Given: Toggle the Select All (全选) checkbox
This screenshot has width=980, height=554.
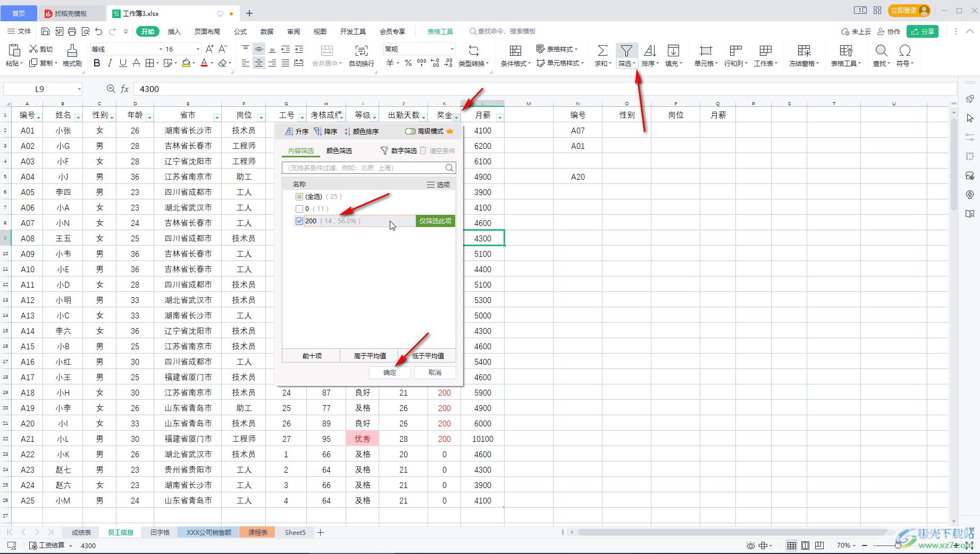Looking at the screenshot, I should point(299,197).
